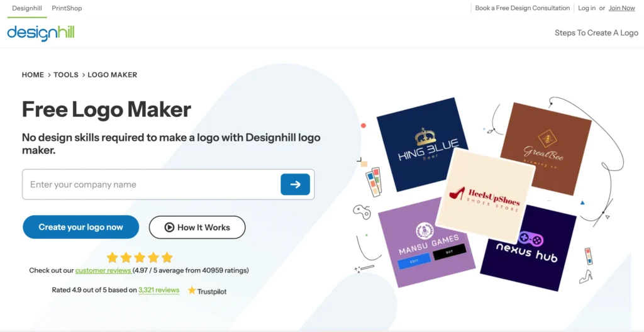The image size is (644, 332).
Task: Click EDIT button on Mansu Games card
Action: tap(414, 261)
